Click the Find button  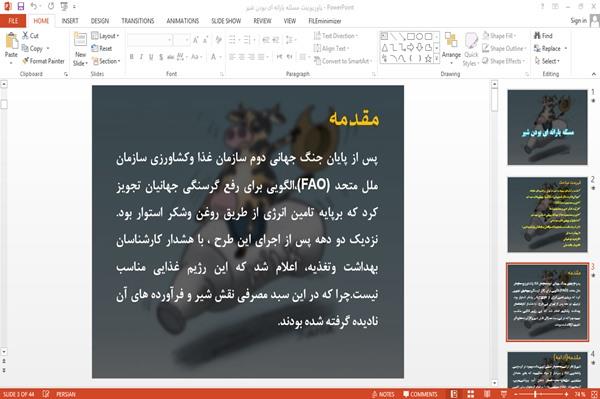[543, 36]
